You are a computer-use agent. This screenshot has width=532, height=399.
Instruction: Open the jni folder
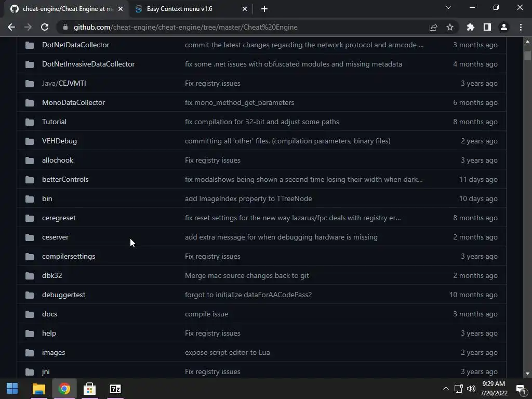(x=46, y=371)
